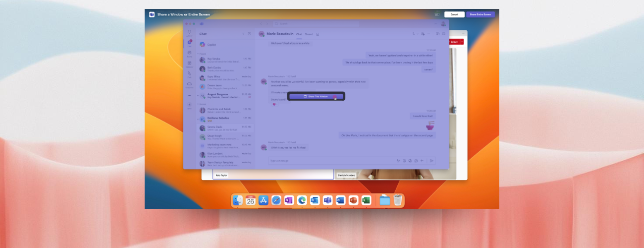The image size is (644, 248).
Task: Open the Copilot chat
Action: click(226, 45)
